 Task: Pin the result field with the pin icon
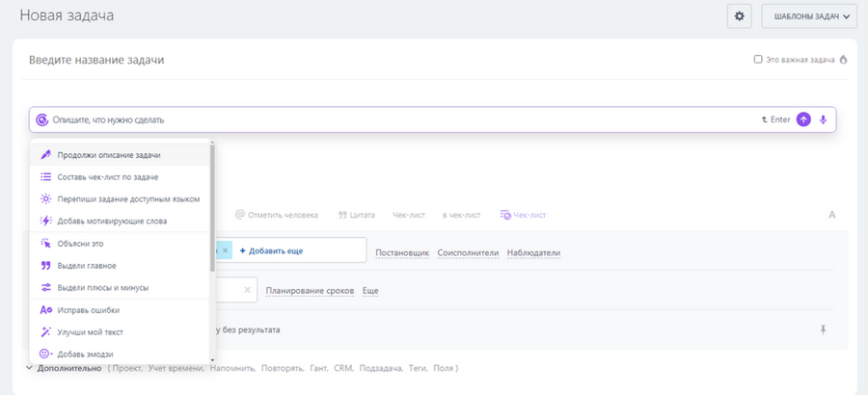pyautogui.click(x=824, y=329)
